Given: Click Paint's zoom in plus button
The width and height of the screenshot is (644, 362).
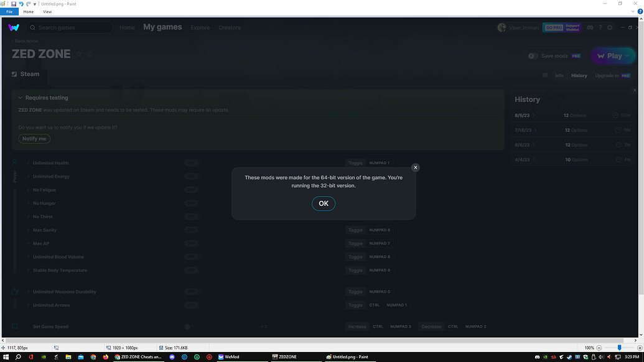Looking at the screenshot, I should tap(639, 348).
